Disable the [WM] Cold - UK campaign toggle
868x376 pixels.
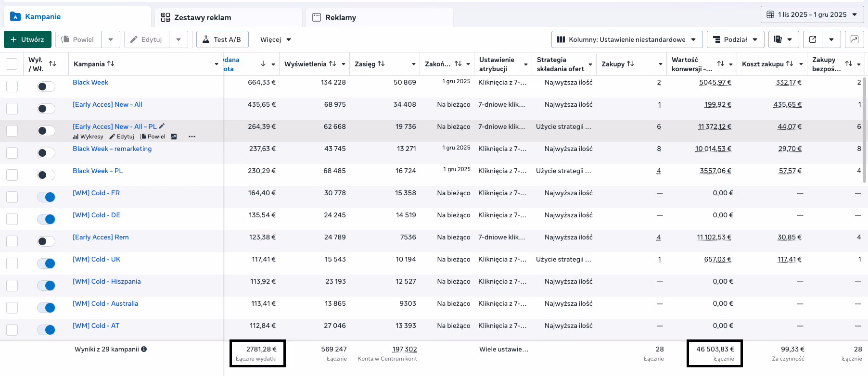[46, 263]
